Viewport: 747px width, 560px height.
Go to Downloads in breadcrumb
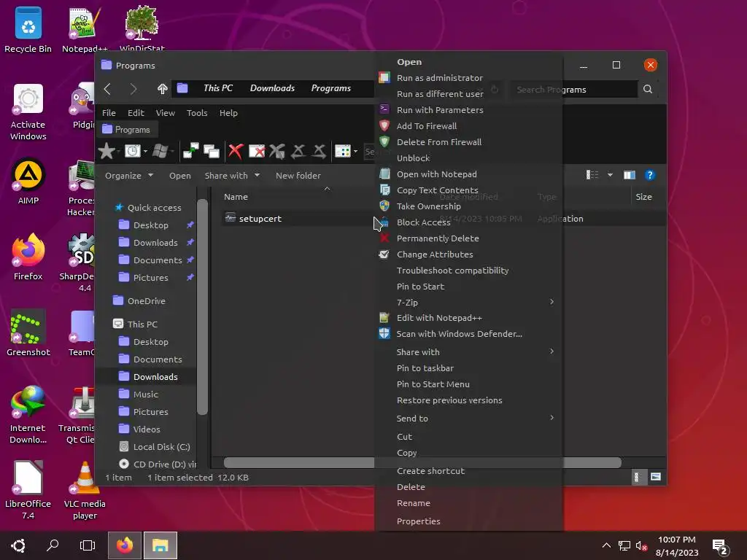[273, 88]
